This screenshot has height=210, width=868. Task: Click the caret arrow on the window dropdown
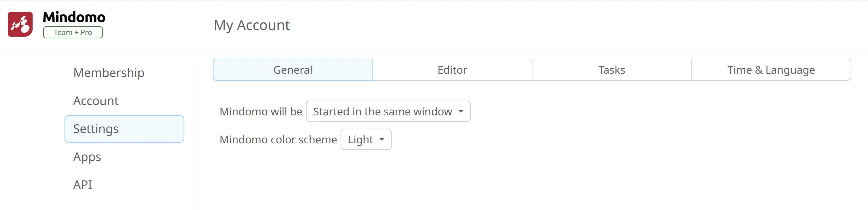coord(461,111)
